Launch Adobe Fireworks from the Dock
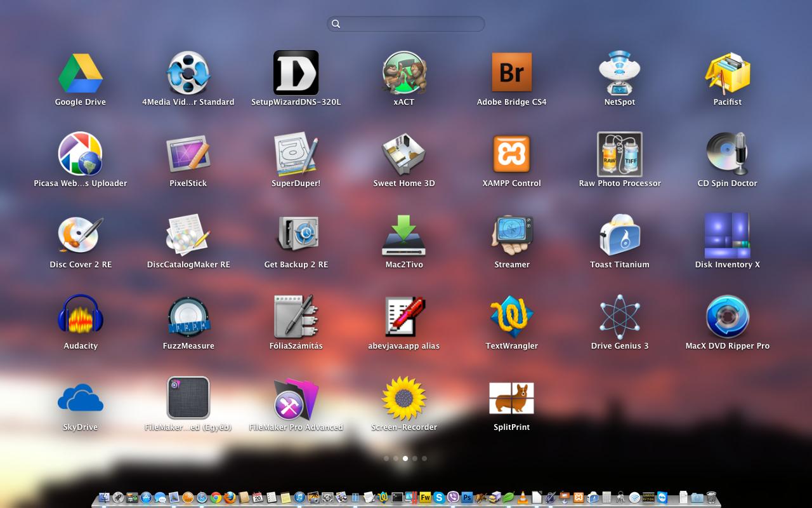The image size is (812, 508). (425, 497)
